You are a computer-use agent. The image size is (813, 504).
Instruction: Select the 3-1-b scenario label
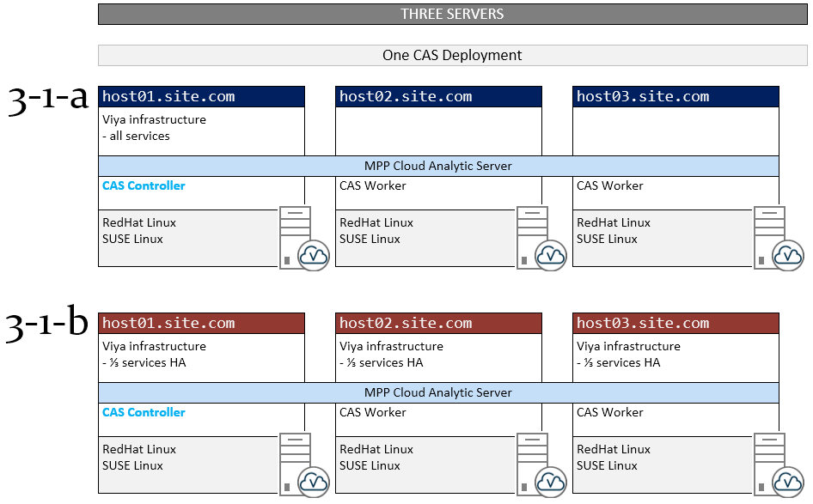pyautogui.click(x=46, y=323)
